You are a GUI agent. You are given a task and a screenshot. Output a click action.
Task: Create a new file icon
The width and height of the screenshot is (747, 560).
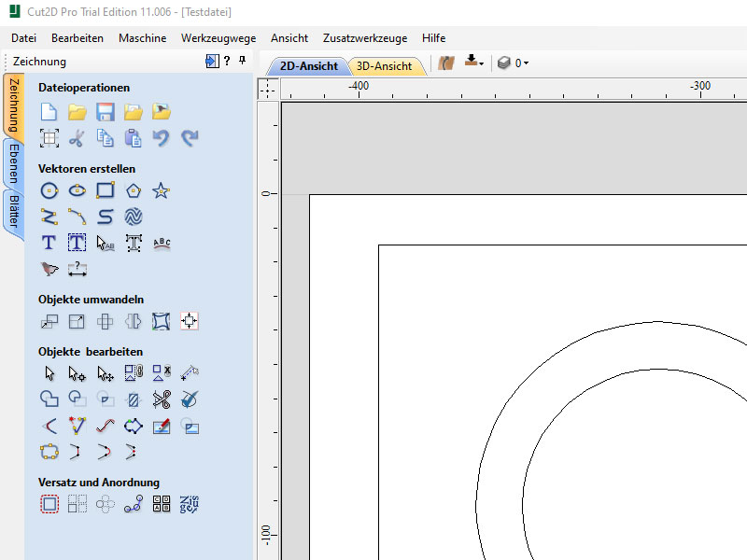tap(49, 112)
